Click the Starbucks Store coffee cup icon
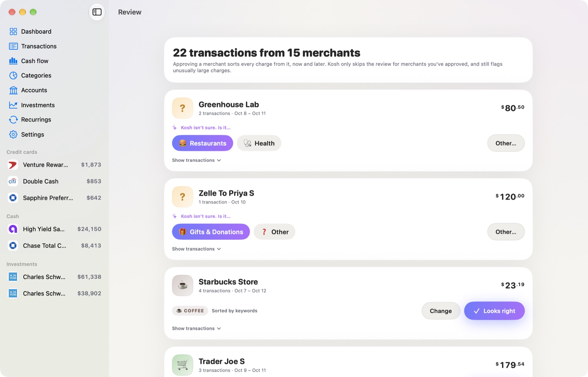The height and width of the screenshot is (377, 588). [x=183, y=285]
